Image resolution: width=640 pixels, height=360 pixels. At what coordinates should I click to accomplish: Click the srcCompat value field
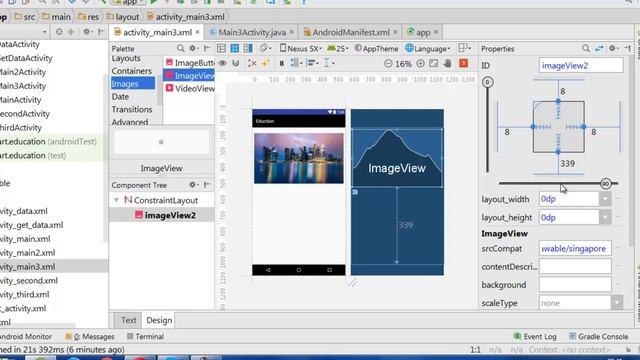point(575,249)
